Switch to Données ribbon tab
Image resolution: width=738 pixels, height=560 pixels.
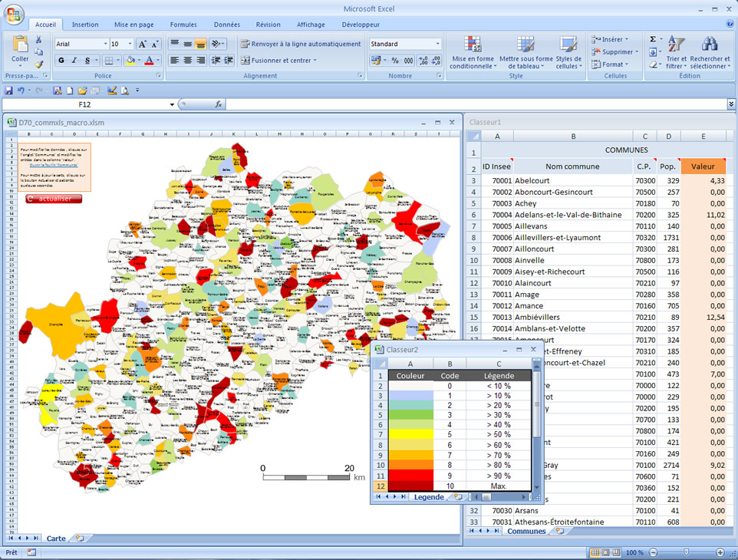[x=227, y=25]
